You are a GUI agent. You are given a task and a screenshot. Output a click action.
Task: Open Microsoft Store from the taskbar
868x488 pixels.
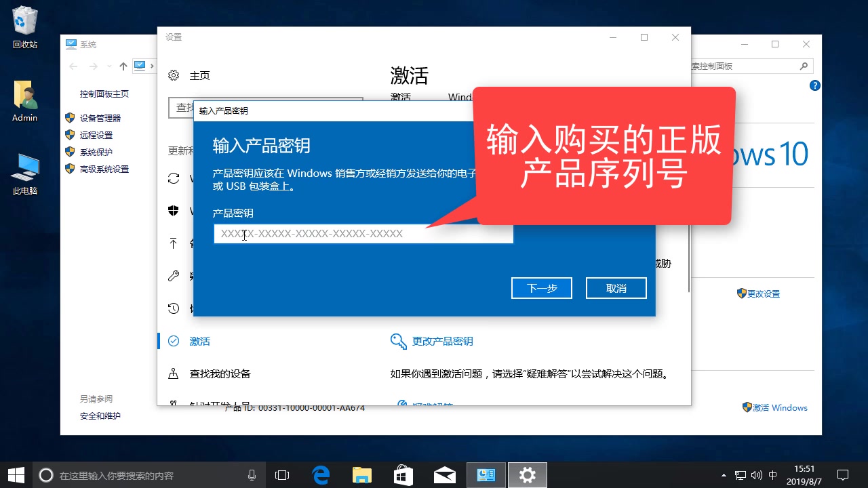[403, 474]
